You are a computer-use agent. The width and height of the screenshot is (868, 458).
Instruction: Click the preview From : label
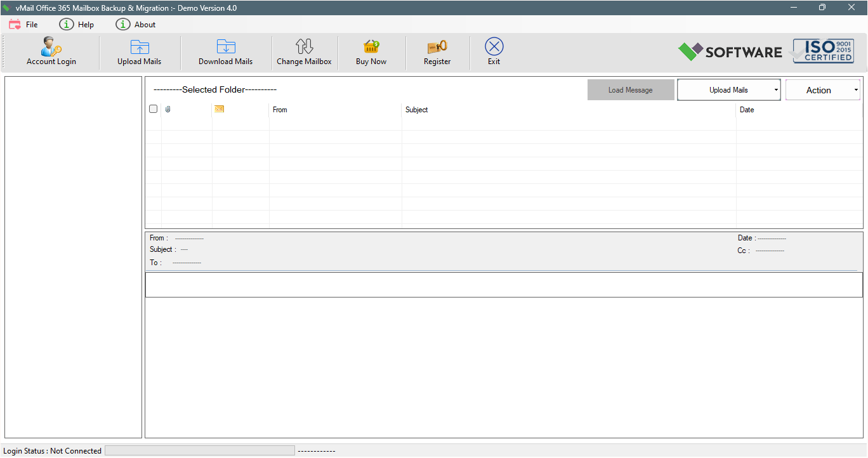[159, 239]
